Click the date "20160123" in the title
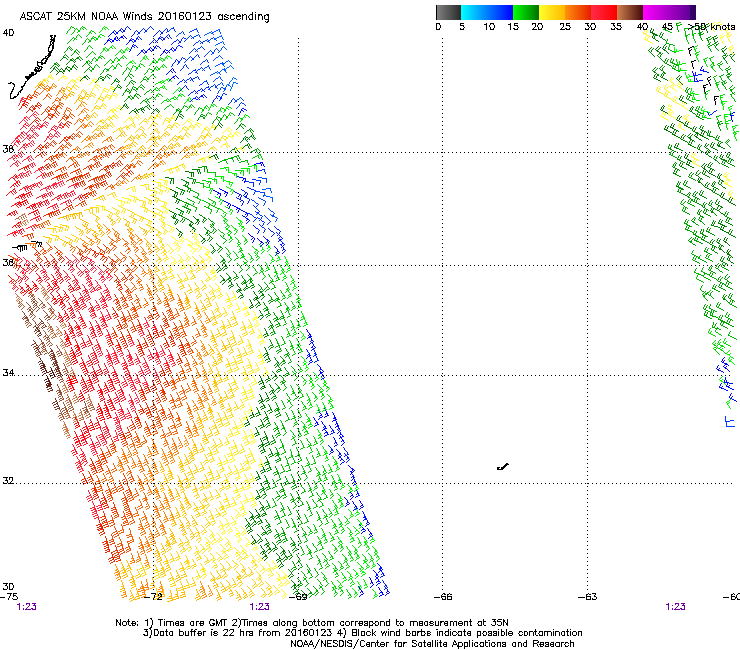 185,17
